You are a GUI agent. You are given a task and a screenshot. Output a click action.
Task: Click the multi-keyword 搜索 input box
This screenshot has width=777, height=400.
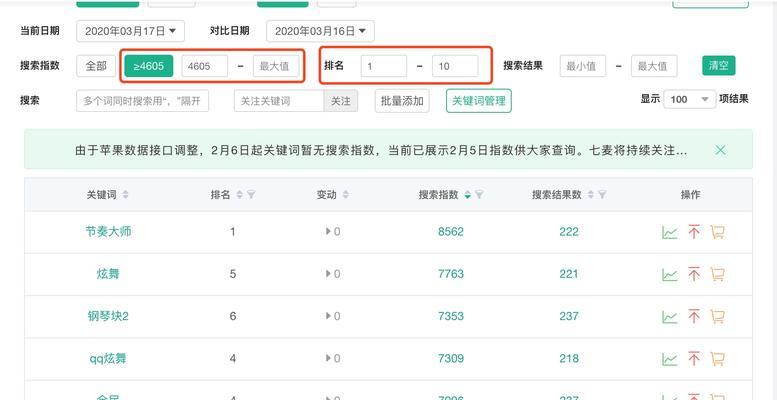point(143,101)
